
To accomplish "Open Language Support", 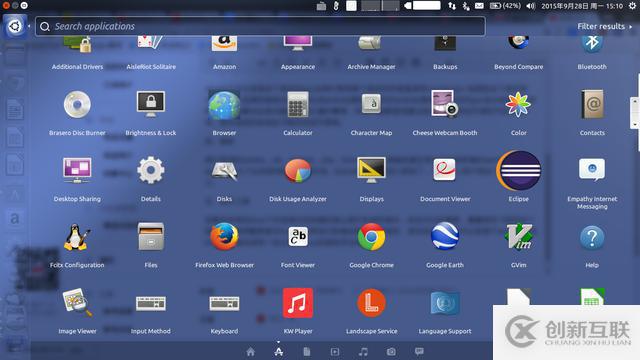I will click(444, 304).
